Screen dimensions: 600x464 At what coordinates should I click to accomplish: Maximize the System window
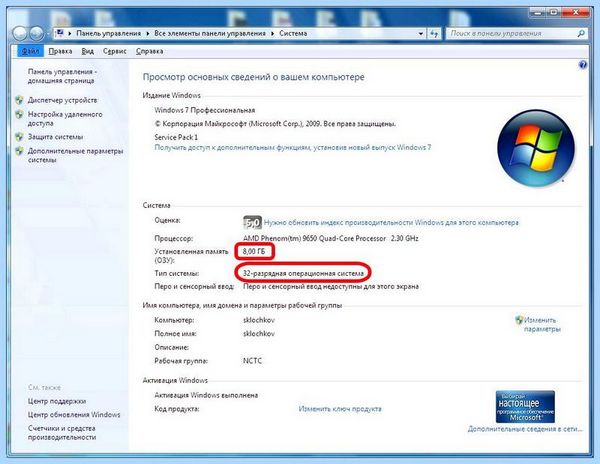pos(554,13)
